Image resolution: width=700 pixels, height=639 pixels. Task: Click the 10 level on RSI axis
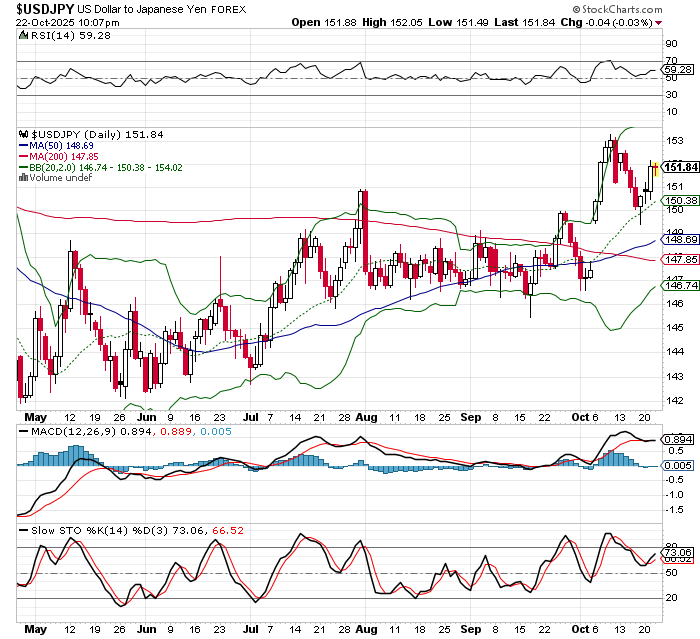pyautogui.click(x=671, y=112)
